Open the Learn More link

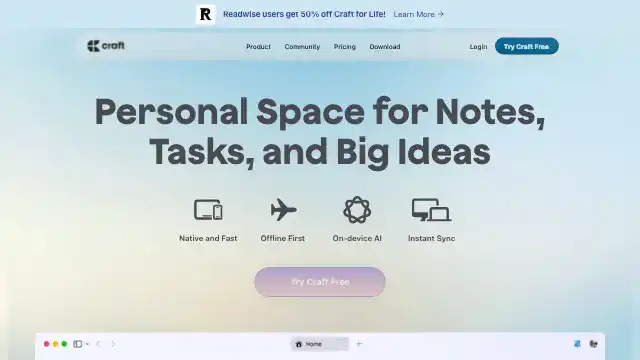pyautogui.click(x=419, y=14)
